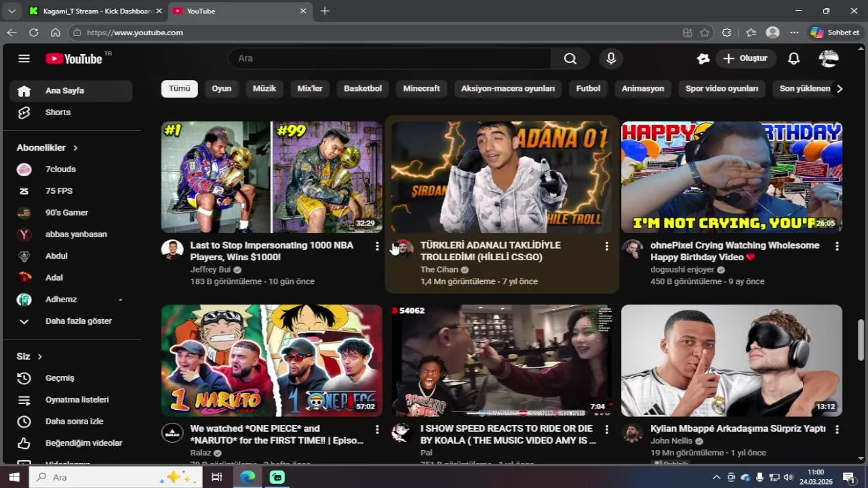
Task: Click the Oluştur create button
Action: tap(745, 58)
